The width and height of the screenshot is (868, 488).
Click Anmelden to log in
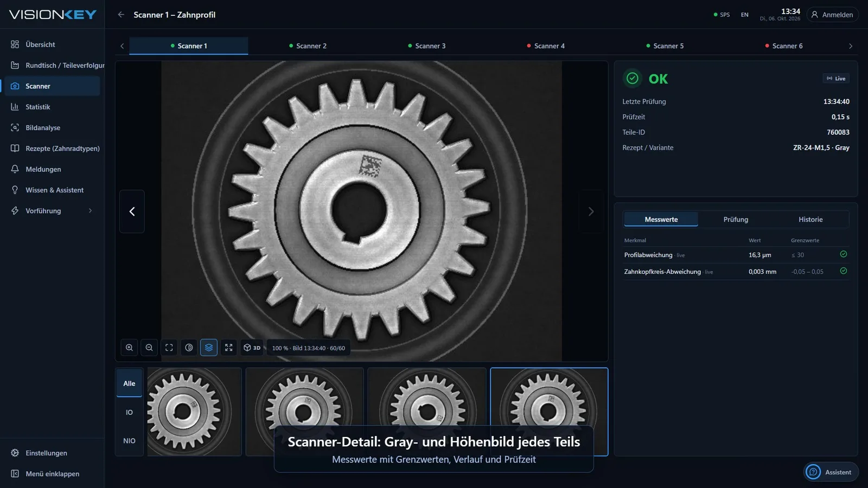point(832,15)
